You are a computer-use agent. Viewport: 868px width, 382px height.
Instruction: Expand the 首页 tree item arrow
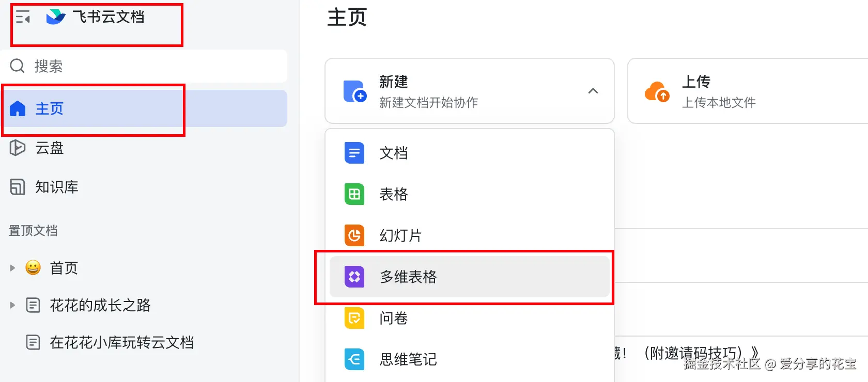[12, 268]
